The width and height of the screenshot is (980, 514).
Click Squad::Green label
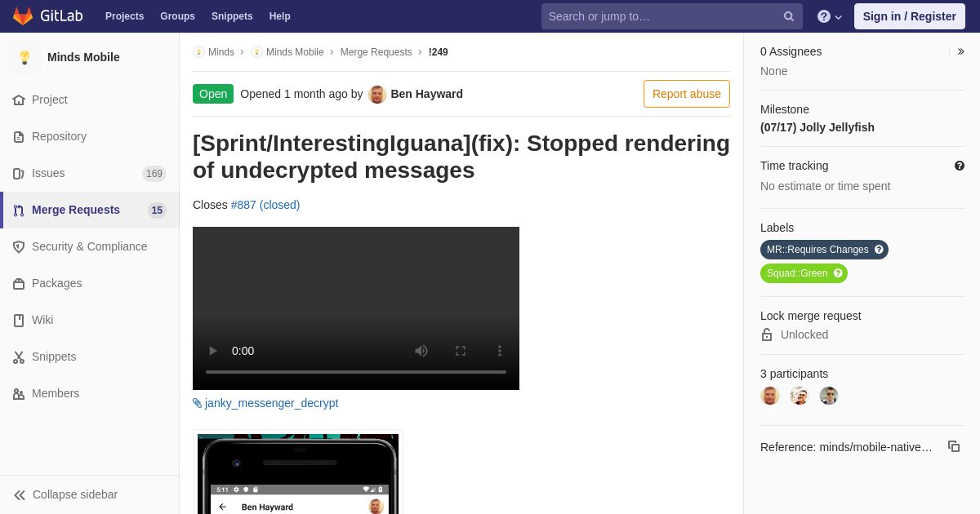[797, 273]
